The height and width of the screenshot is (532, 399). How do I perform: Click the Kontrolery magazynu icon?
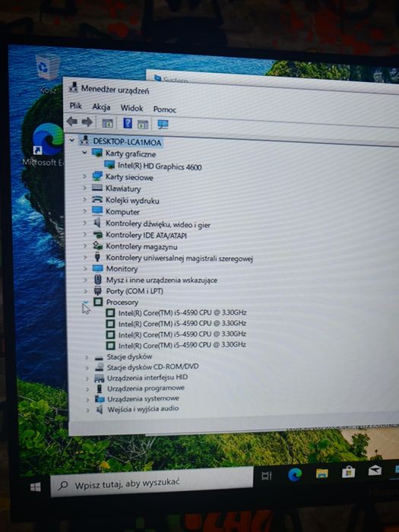[98, 245]
